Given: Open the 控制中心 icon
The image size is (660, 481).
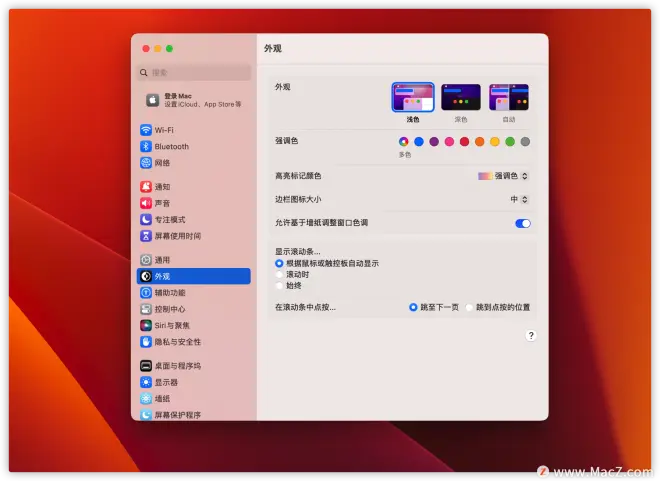Looking at the screenshot, I should (146, 309).
